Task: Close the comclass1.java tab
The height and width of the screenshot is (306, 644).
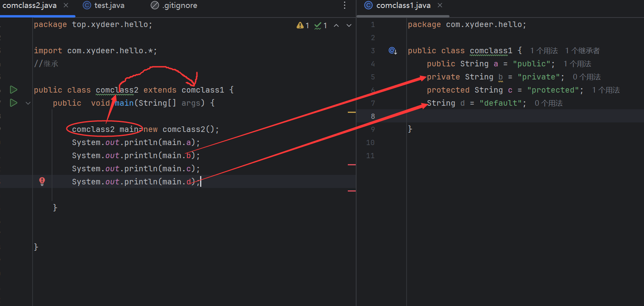Action: click(x=440, y=6)
